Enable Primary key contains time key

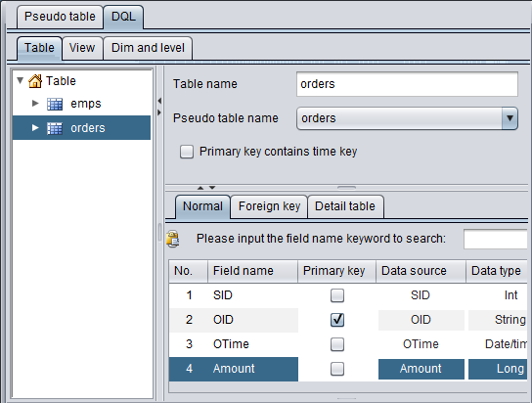(187, 152)
